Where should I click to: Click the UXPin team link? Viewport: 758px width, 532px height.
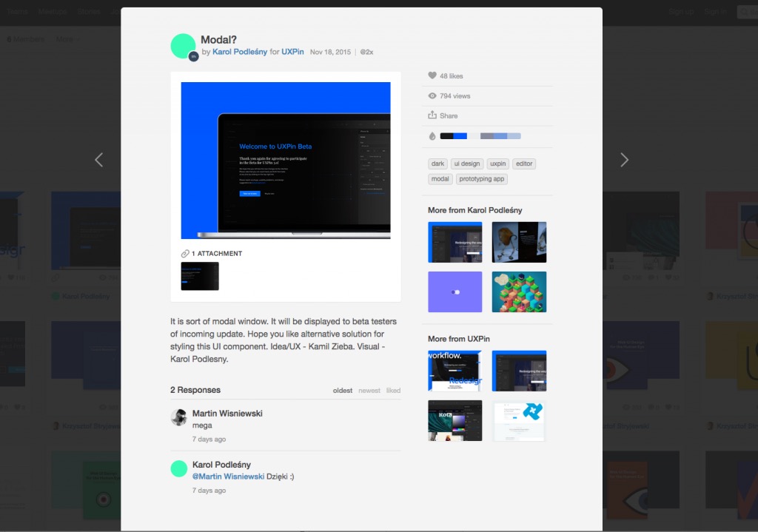[292, 52]
